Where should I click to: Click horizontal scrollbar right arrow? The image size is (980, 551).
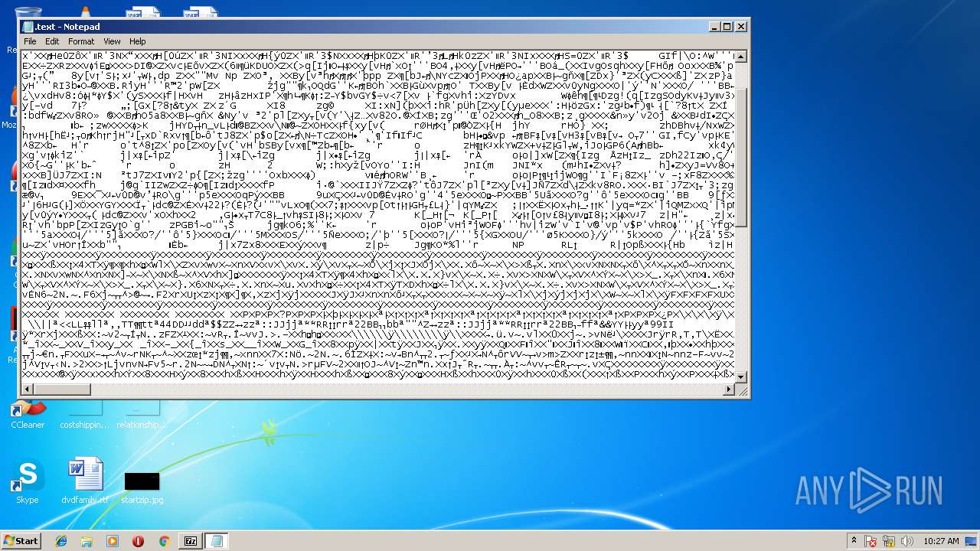729,390
